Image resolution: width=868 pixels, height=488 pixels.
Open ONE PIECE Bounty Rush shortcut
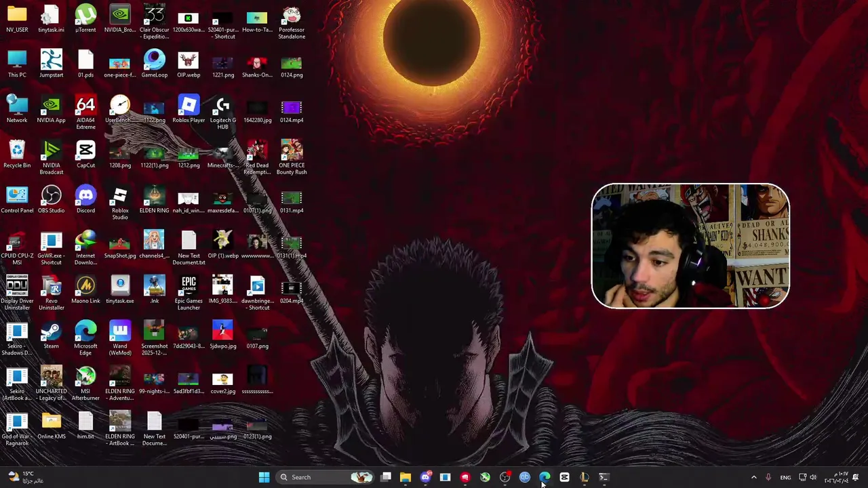coord(292,157)
